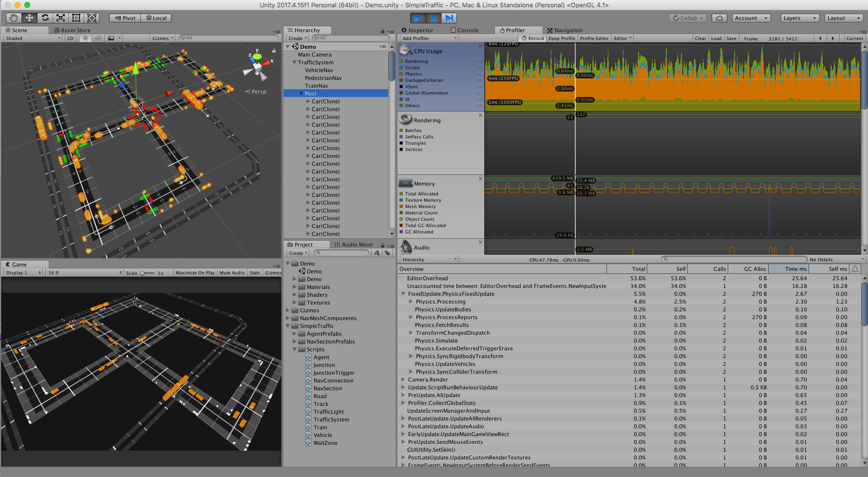Click the scene orientation gizmo
The width and height of the screenshot is (868, 477).
pos(257,67)
